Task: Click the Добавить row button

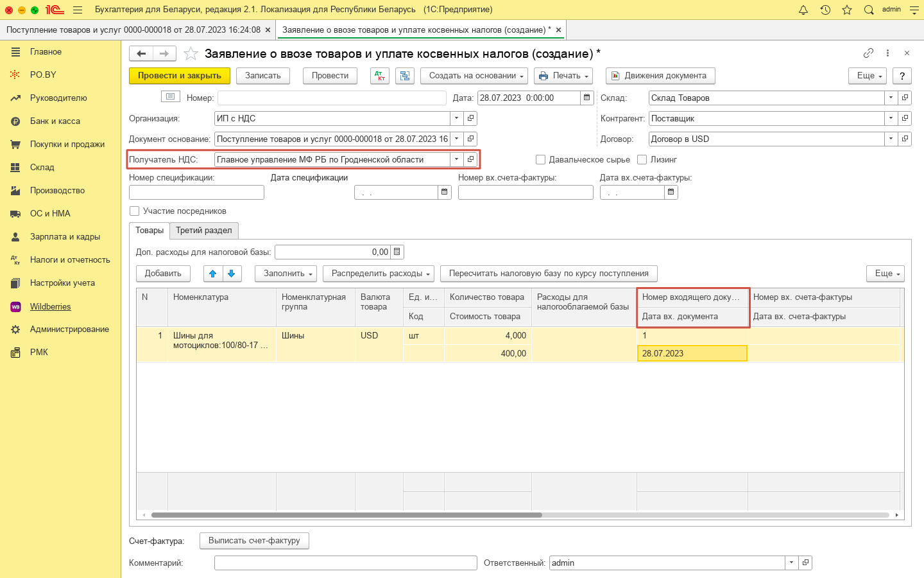Action: [163, 274]
